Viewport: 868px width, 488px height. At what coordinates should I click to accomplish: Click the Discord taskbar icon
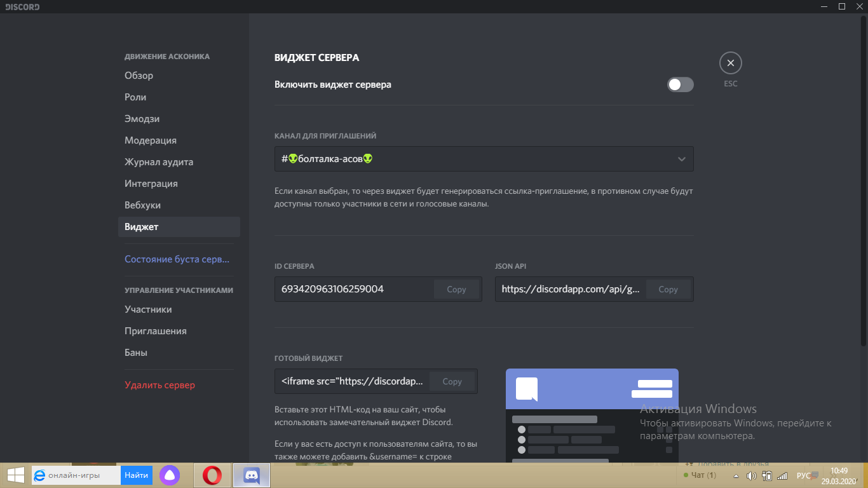click(252, 475)
